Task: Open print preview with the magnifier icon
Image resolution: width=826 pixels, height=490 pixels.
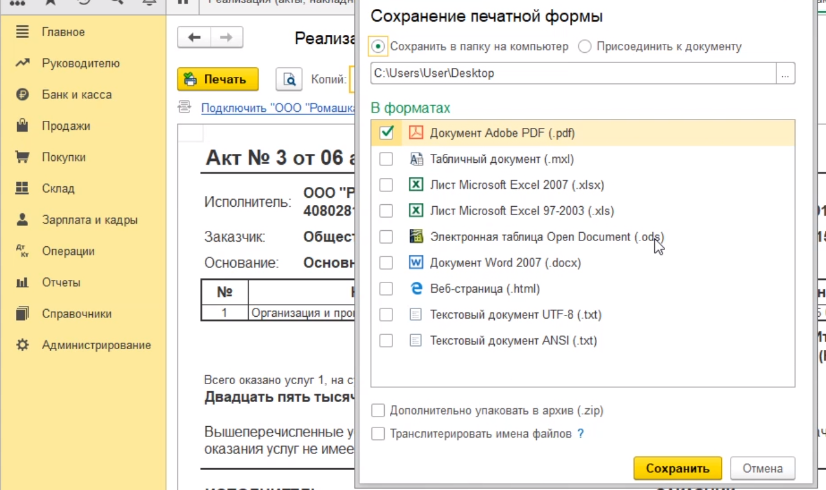Action: pos(289,79)
